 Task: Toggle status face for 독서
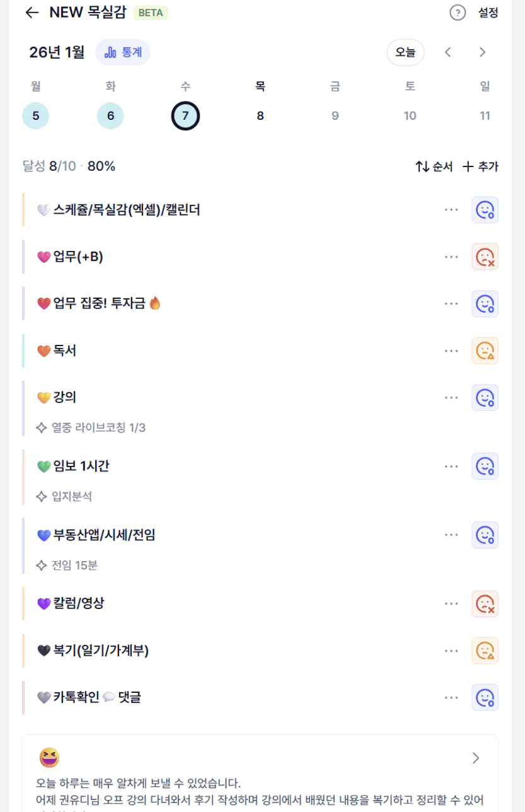tap(485, 351)
